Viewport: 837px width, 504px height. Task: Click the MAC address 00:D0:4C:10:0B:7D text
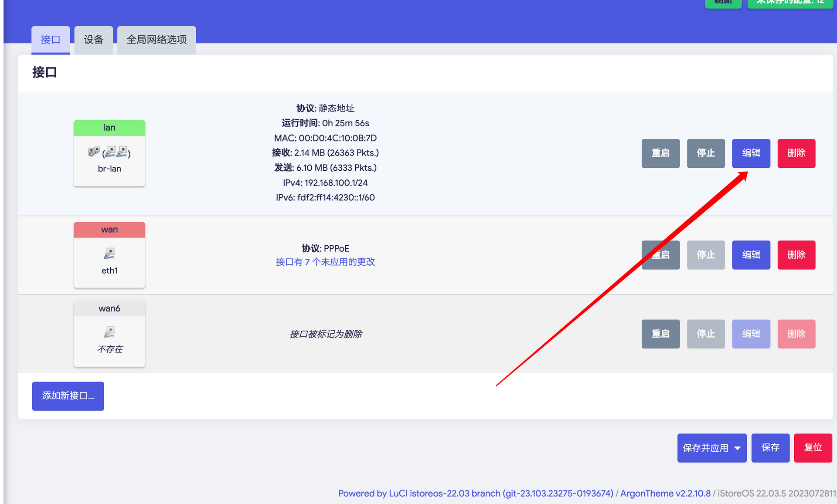325,138
